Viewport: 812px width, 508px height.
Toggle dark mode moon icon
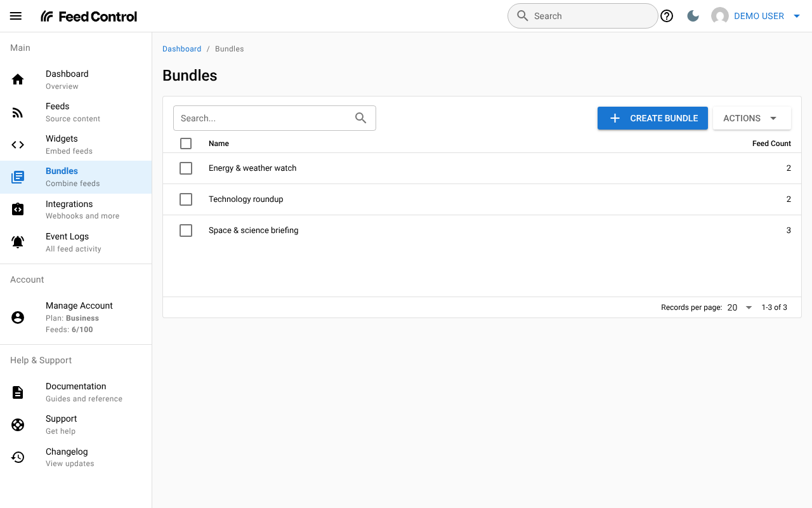click(693, 16)
